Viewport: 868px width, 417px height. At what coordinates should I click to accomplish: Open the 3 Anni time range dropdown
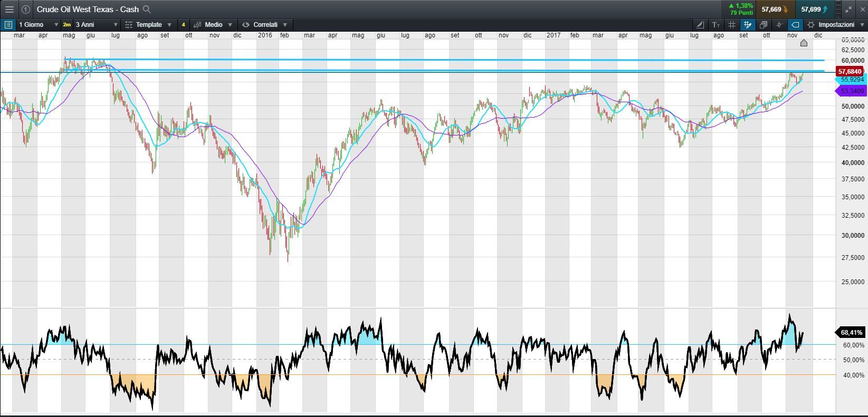point(96,25)
